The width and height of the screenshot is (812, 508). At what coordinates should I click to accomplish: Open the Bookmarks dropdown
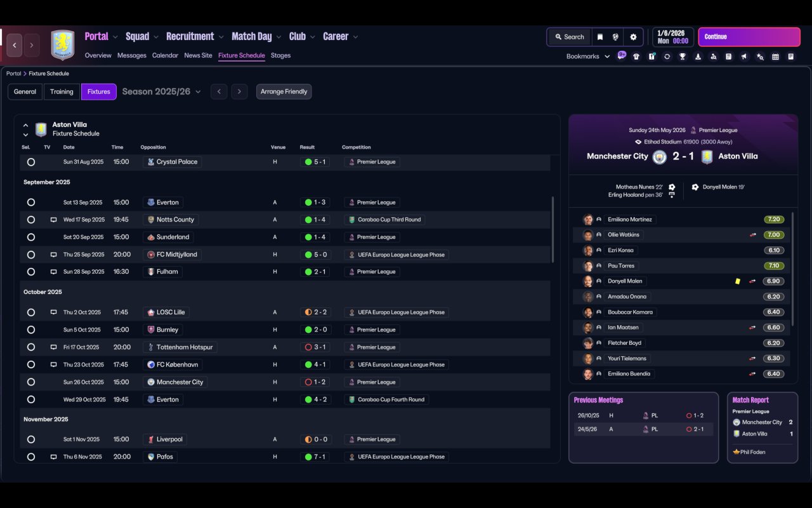click(x=588, y=57)
